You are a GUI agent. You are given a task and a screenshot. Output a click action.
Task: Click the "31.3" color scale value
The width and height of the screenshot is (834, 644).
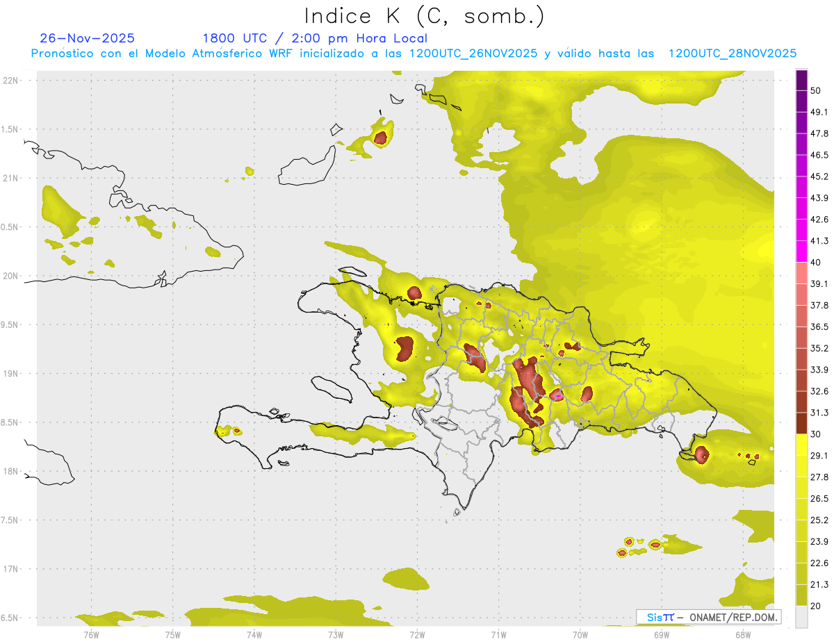click(x=819, y=413)
